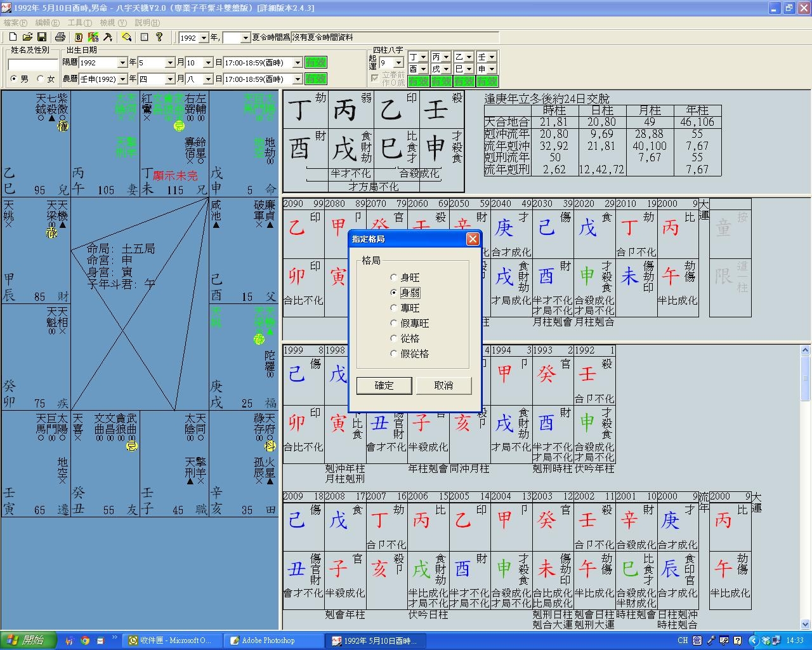Click the Open folder toolbar icon
812x650 pixels.
(x=27, y=37)
